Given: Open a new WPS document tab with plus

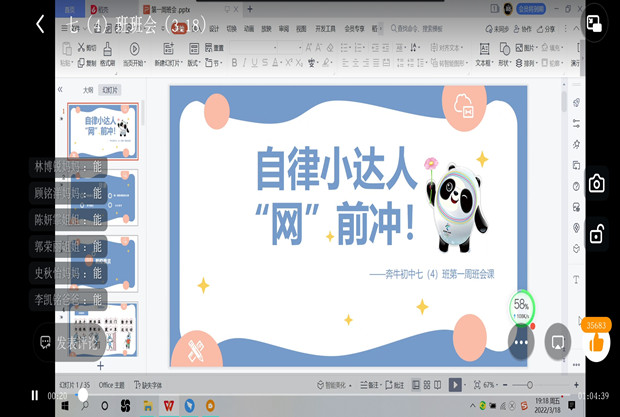Looking at the screenshot, I should coord(250,9).
